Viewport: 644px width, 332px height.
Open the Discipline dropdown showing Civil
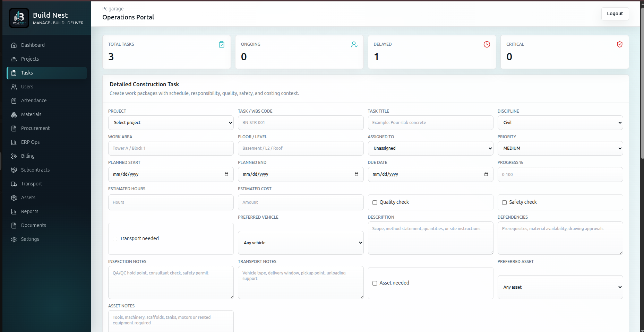[560, 123]
